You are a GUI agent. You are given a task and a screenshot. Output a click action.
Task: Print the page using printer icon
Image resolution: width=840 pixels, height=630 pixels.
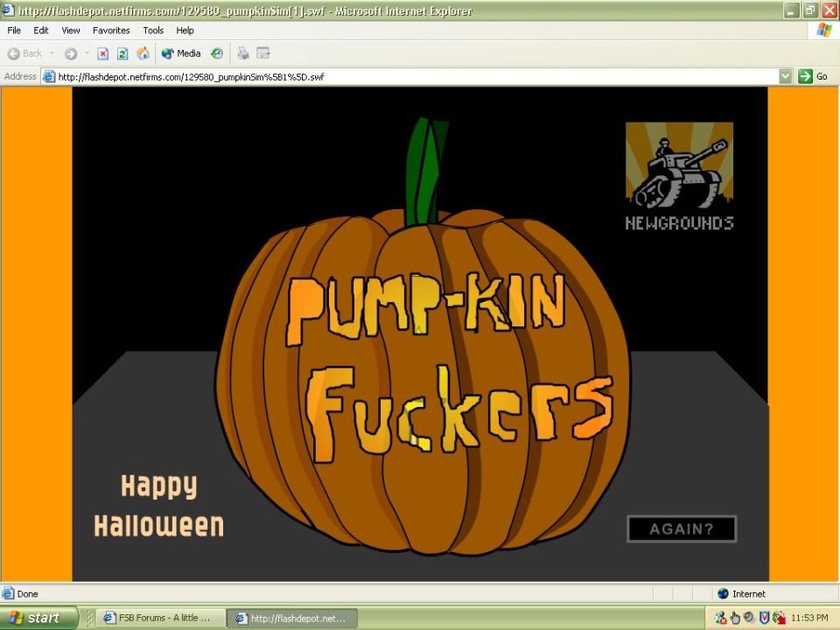click(x=243, y=53)
